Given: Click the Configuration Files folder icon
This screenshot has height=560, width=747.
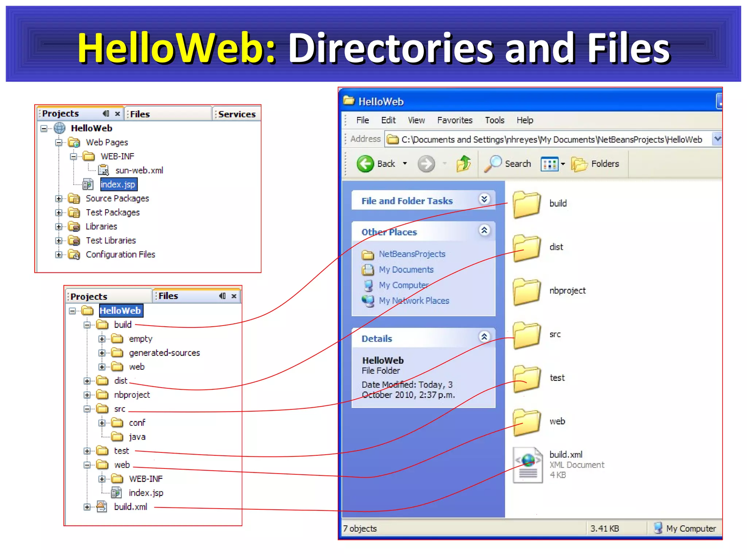Looking at the screenshot, I should 74,254.
